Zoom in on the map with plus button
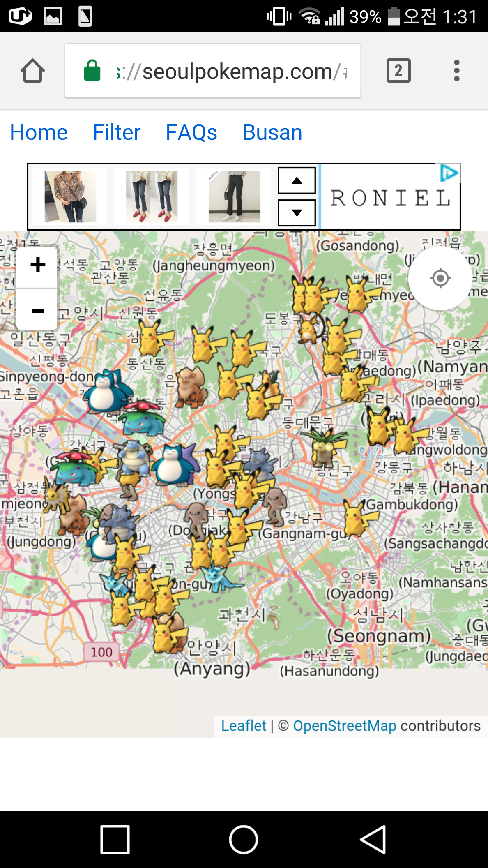This screenshot has height=868, width=488. (x=37, y=265)
